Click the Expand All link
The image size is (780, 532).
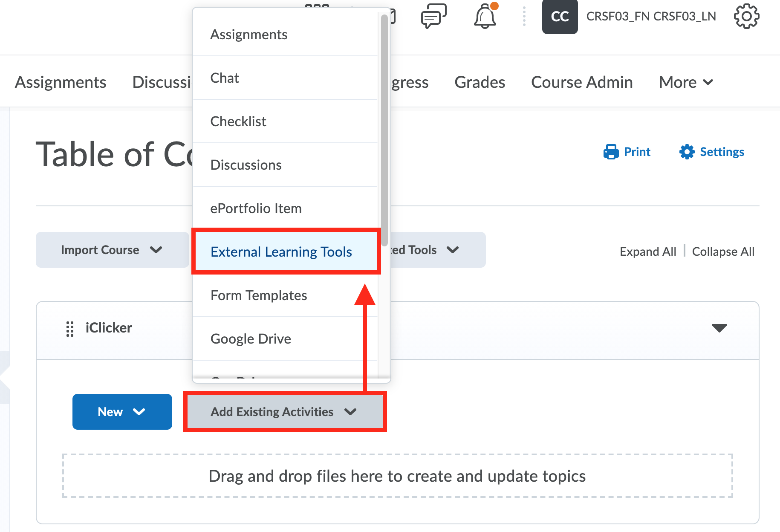648,252
